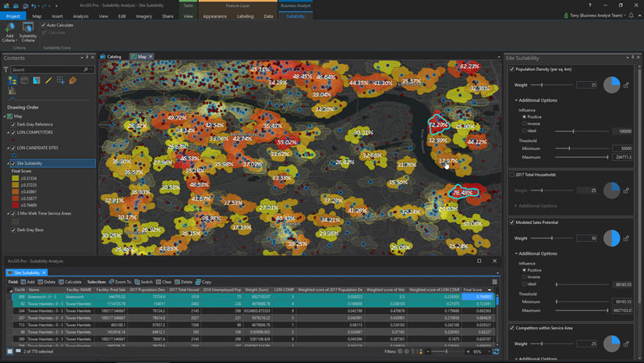Collapse Additional Options under Population Density

coord(516,100)
